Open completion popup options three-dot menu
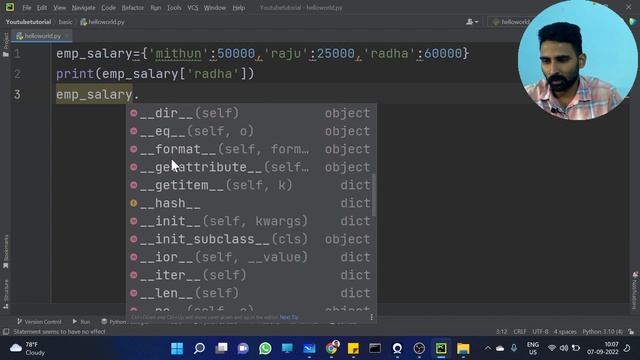The image size is (640, 360). coord(371,317)
